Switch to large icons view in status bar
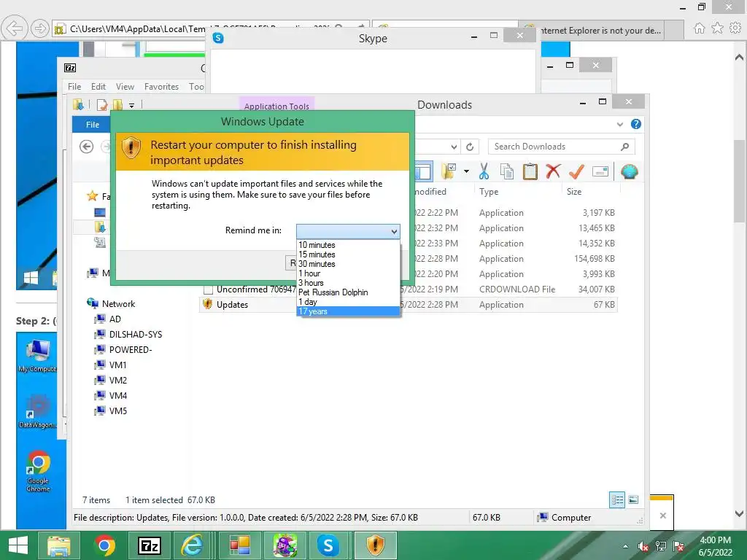 pos(633,499)
